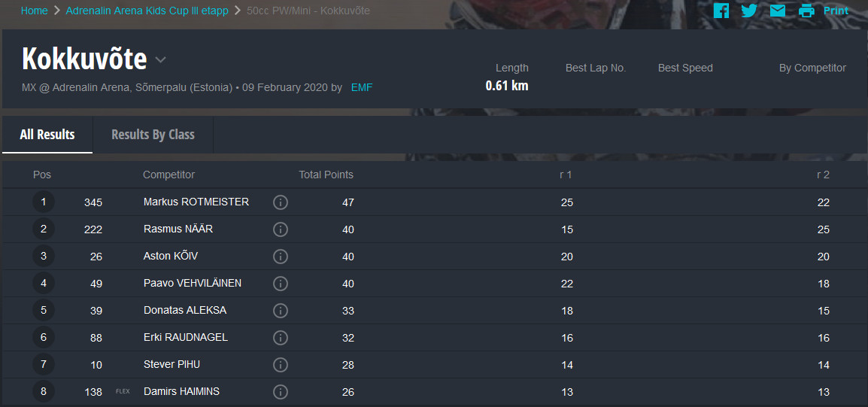
Task: Switch to Results By Class tab
Action: 153,135
